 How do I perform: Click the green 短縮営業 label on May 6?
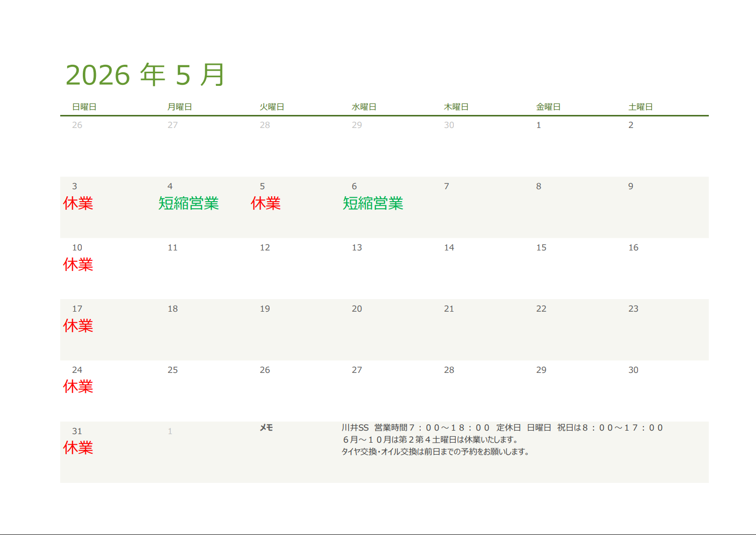coord(373,203)
